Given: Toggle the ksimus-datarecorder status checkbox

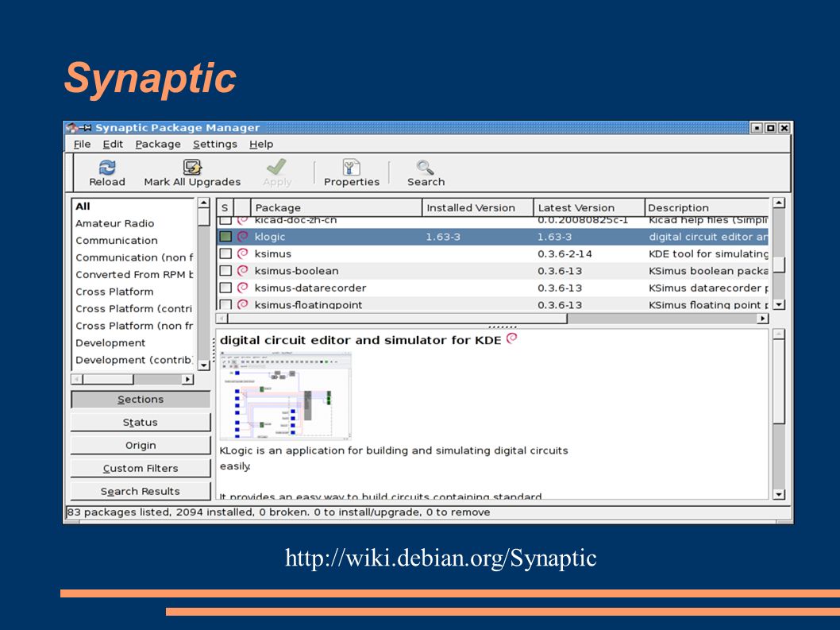Looking at the screenshot, I should point(225,288).
